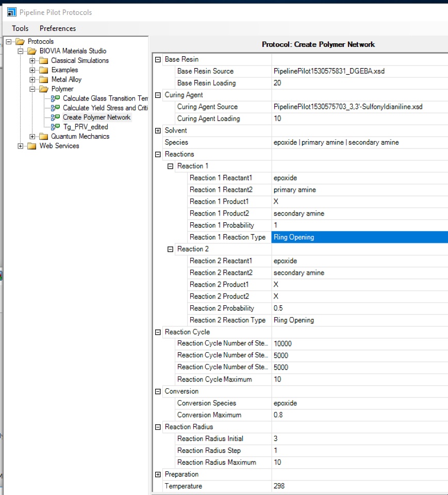Expand the Preparation parameter group
Image resolution: width=448 pixels, height=495 pixels.
(x=158, y=474)
